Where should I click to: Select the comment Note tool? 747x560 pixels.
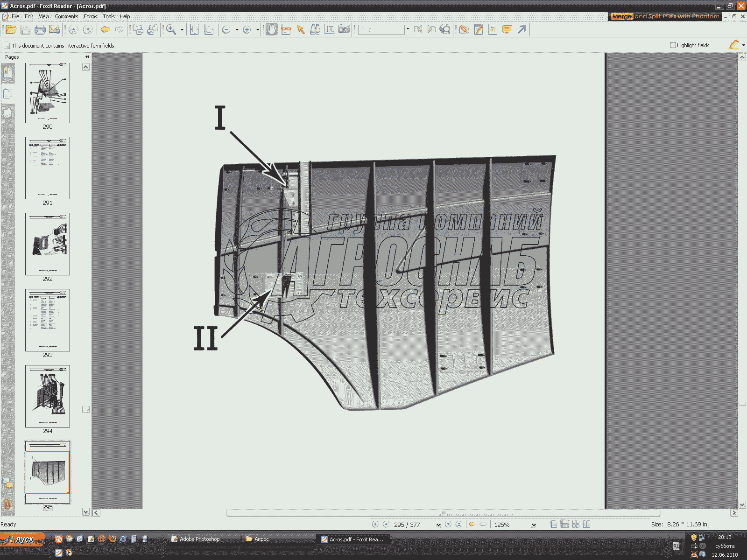point(507,30)
